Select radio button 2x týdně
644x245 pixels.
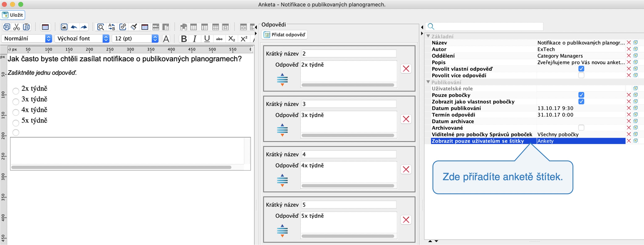point(16,91)
